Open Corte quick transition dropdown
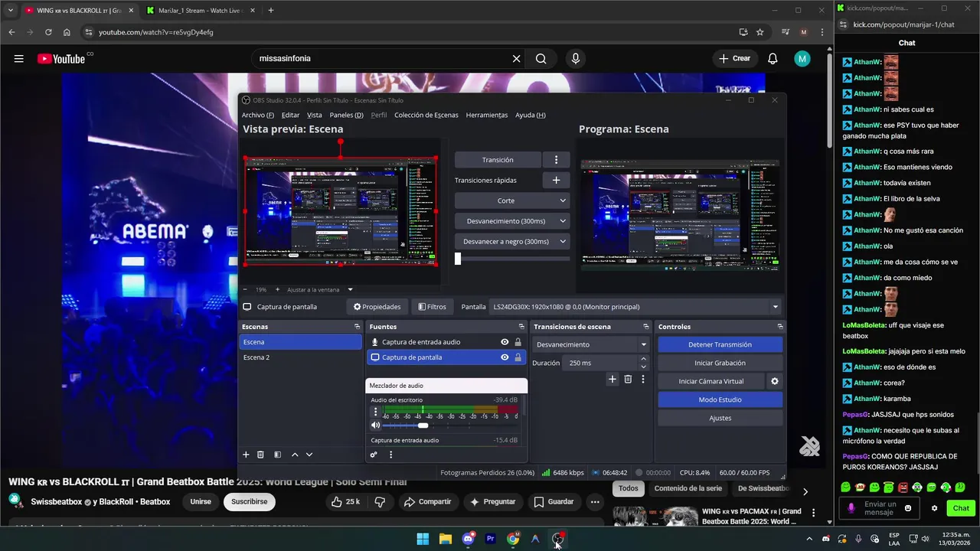The width and height of the screenshot is (980, 551). [512, 201]
